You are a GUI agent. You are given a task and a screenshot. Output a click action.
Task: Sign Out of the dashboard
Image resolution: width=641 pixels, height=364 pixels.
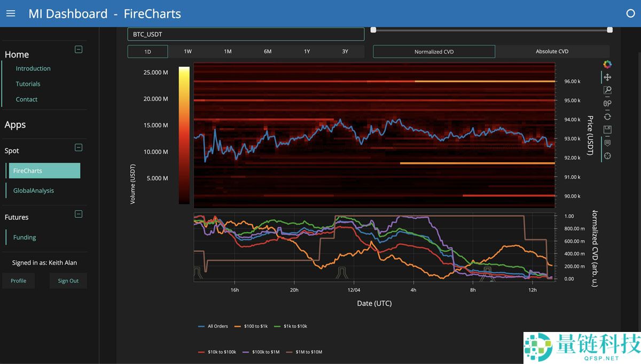click(x=68, y=280)
